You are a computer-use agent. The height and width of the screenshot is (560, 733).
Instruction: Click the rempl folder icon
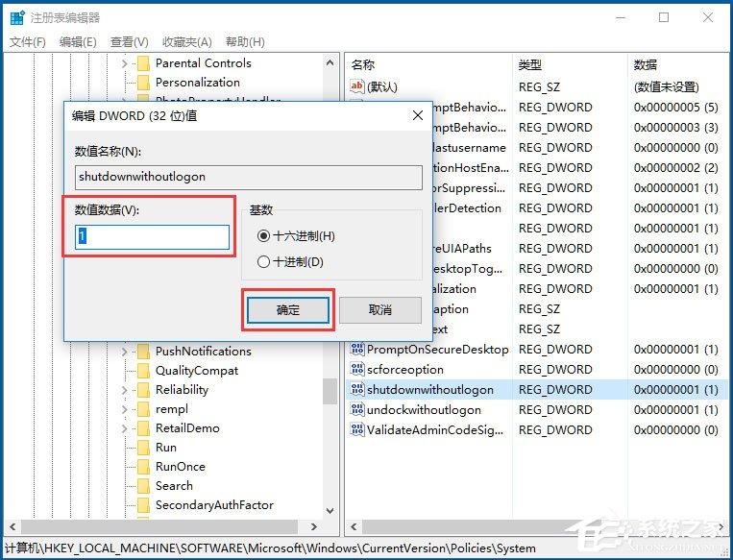143,409
